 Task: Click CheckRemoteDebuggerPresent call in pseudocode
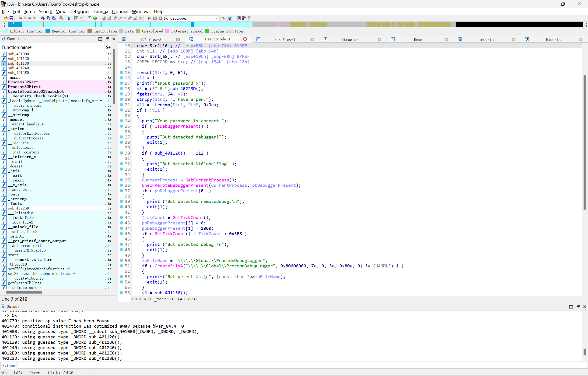click(x=175, y=185)
